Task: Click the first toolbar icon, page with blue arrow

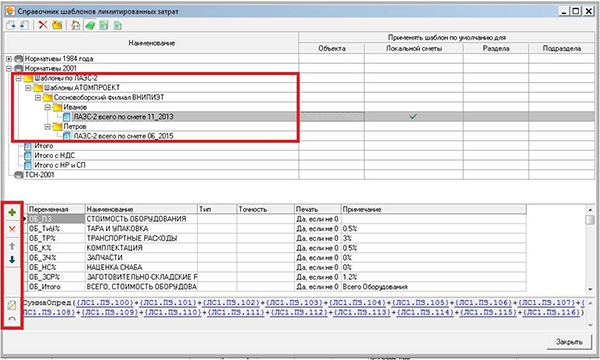Action: click(11, 25)
